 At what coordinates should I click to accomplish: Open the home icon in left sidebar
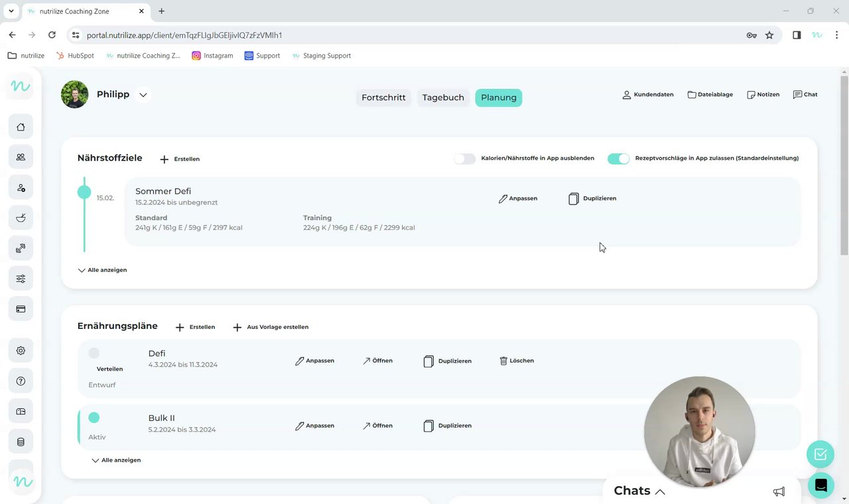(21, 127)
